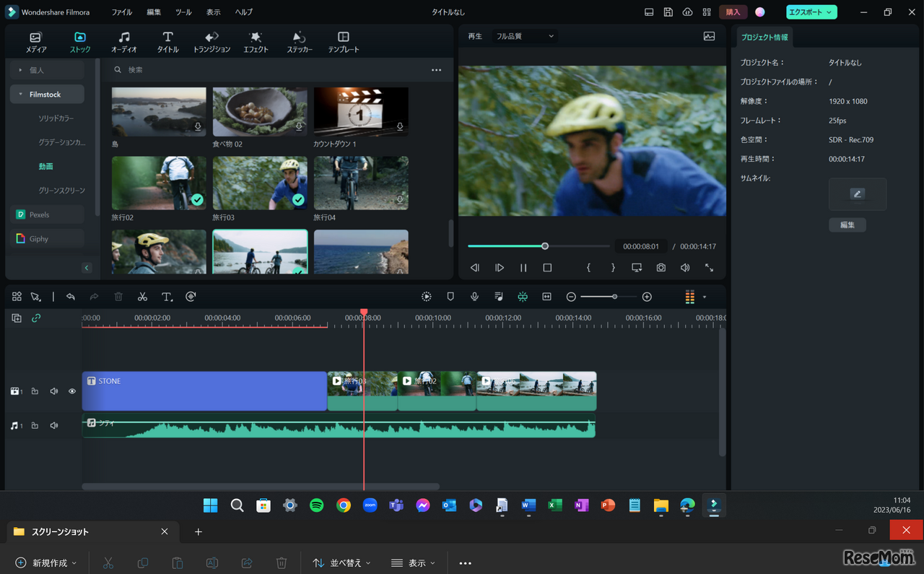This screenshot has height=574, width=924.
Task: Open the ファイル menu
Action: (122, 12)
